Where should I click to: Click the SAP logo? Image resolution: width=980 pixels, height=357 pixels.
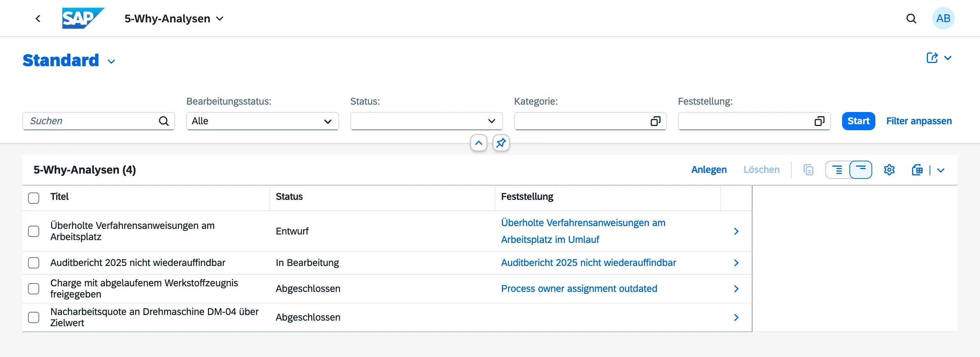point(83,18)
